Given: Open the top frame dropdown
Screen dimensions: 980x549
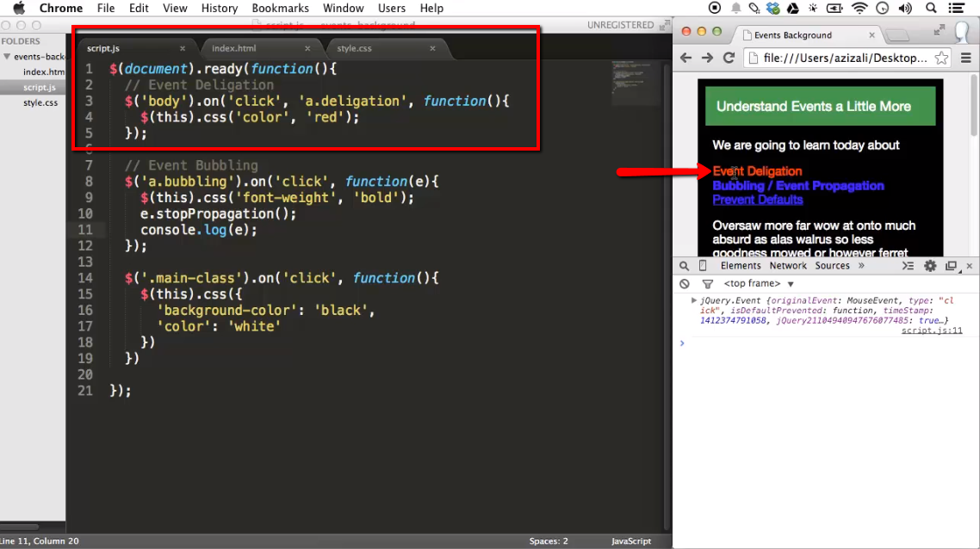Looking at the screenshot, I should pyautogui.click(x=759, y=284).
